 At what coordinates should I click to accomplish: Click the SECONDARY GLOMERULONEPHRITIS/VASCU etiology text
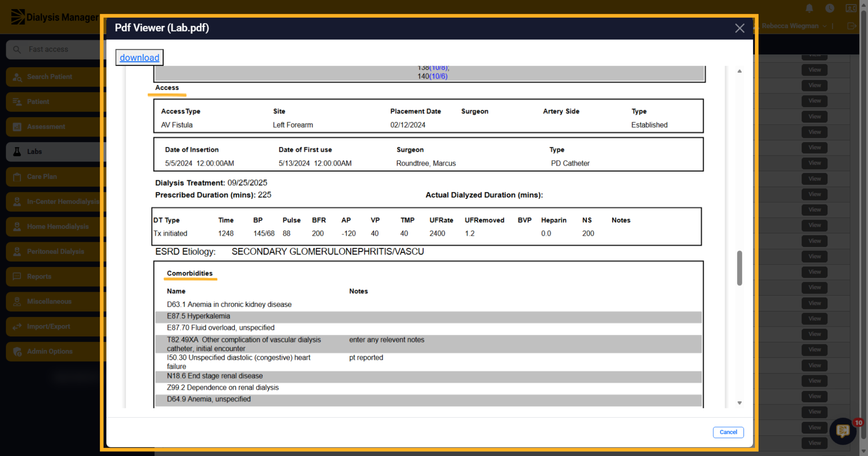click(328, 251)
